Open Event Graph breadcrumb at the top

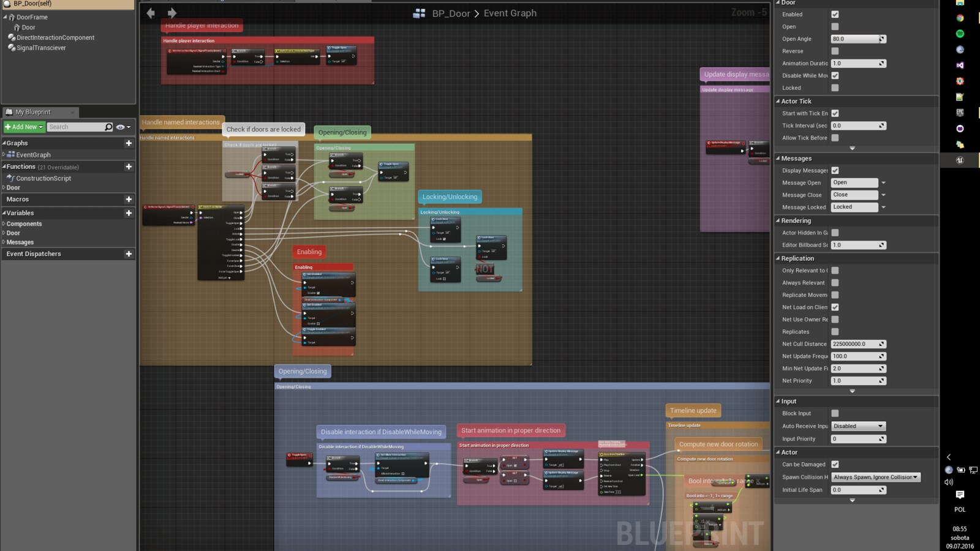coord(511,13)
